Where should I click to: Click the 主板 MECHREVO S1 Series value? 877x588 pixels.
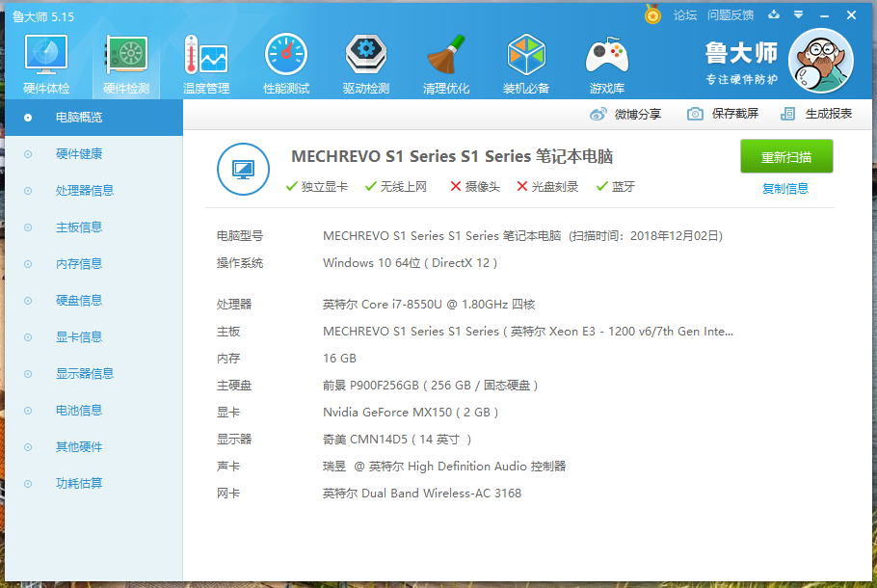click(x=528, y=332)
